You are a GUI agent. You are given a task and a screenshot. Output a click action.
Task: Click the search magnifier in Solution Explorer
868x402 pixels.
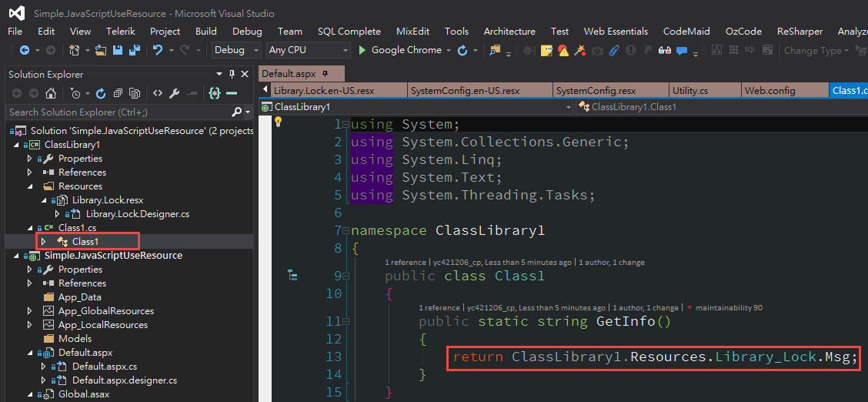pyautogui.click(x=236, y=112)
